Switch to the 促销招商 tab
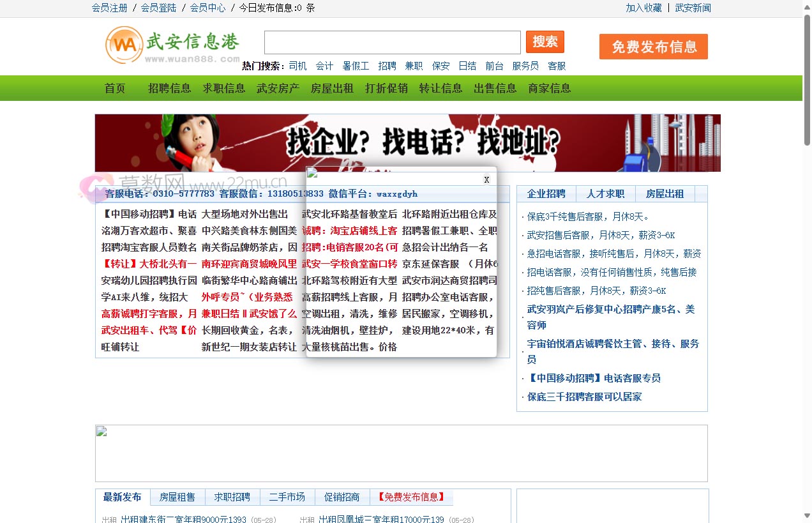The image size is (812, 523). (x=342, y=497)
